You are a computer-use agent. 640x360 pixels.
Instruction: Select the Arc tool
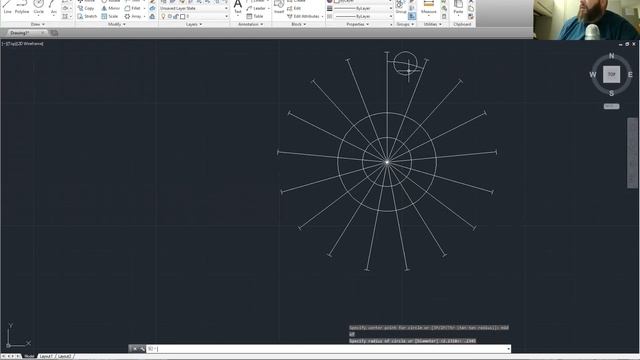[x=53, y=7]
